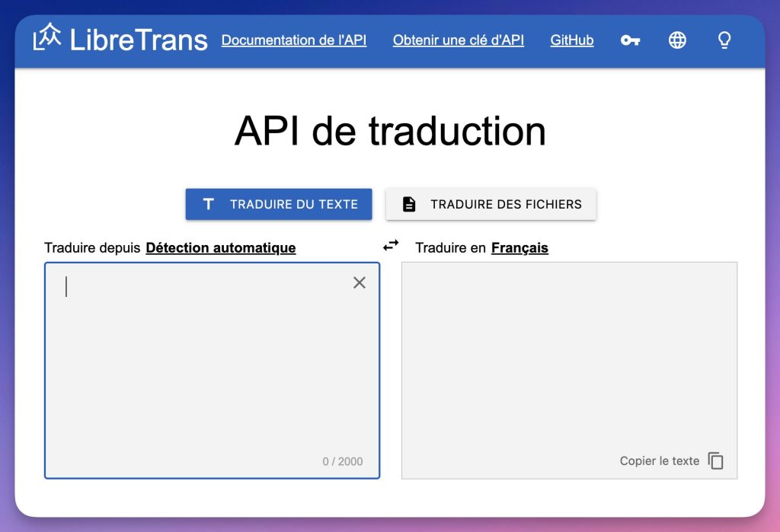Click the API key icon
780x532 pixels.
pyautogui.click(x=630, y=40)
